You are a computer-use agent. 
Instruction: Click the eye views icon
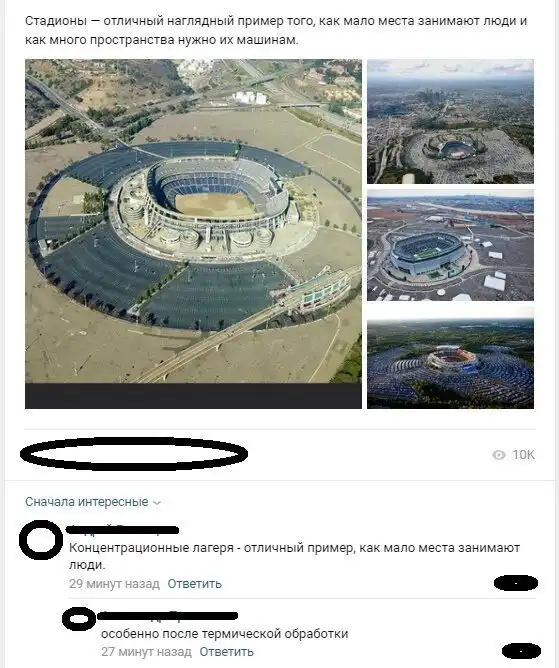click(498, 455)
